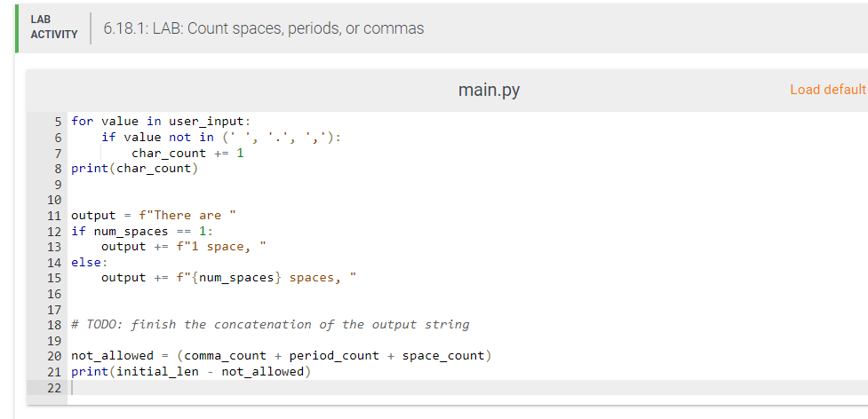
Task: Click line number 18 in gutter
Action: coord(54,325)
